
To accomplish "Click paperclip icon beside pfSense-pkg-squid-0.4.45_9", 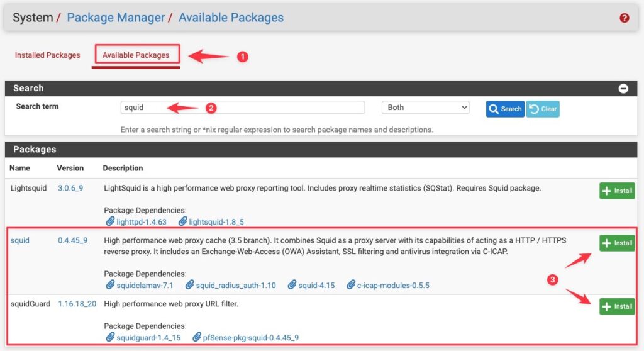I will pos(196,337).
